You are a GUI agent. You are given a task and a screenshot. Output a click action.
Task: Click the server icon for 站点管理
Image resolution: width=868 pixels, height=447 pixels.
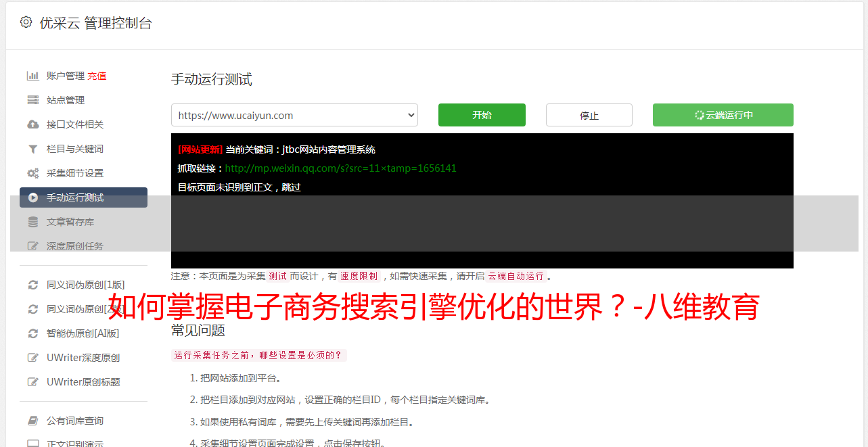(x=32, y=100)
